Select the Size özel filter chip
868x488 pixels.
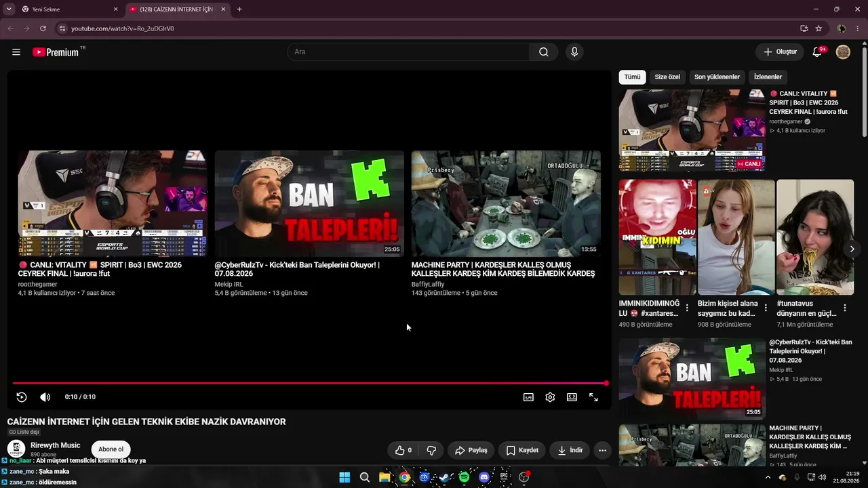[x=667, y=77]
